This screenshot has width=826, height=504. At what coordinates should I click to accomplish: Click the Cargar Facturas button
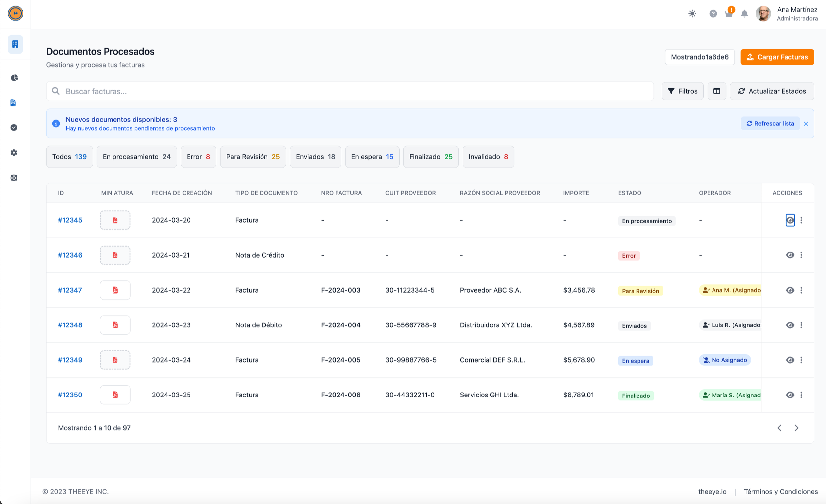pyautogui.click(x=777, y=57)
